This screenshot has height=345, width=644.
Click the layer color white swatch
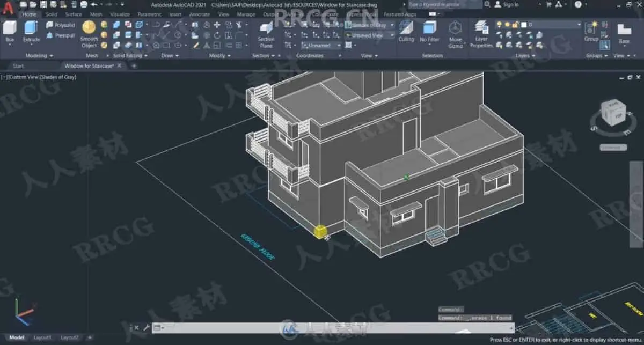pos(523,25)
